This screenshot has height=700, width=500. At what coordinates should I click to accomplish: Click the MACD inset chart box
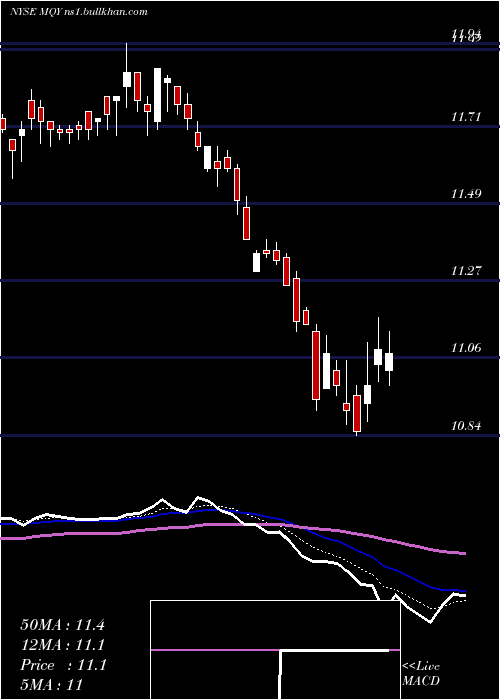[x=275, y=650]
